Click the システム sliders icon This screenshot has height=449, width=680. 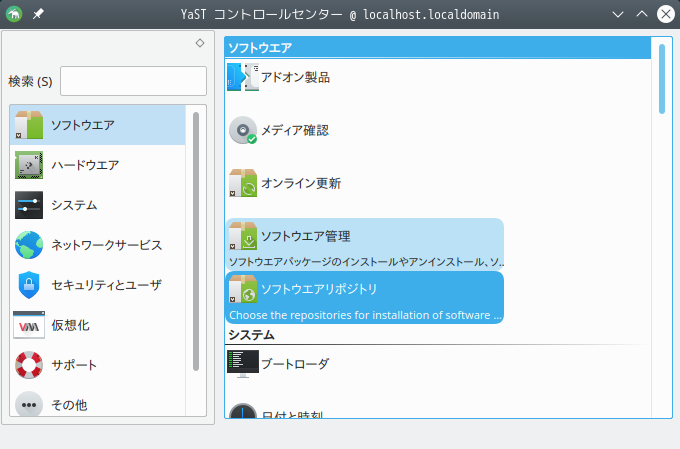click(x=29, y=205)
